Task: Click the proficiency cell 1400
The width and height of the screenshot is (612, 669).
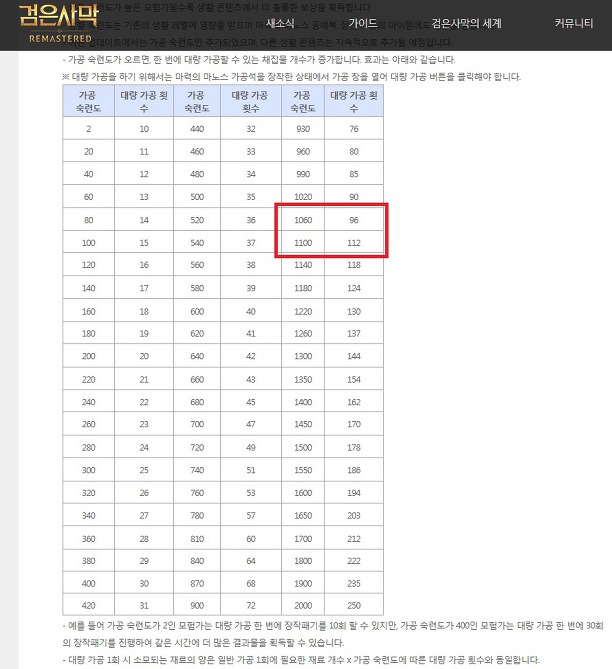Action: [x=303, y=402]
